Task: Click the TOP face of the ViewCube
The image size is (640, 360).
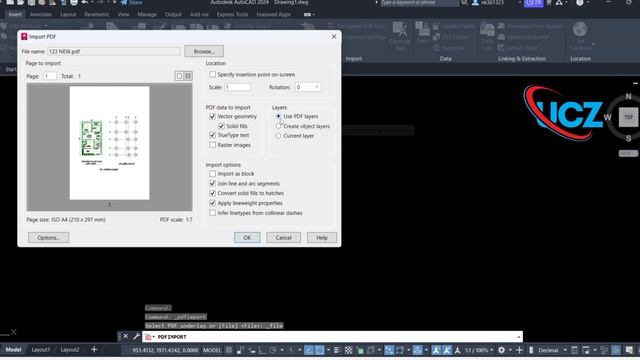Action: [628, 117]
